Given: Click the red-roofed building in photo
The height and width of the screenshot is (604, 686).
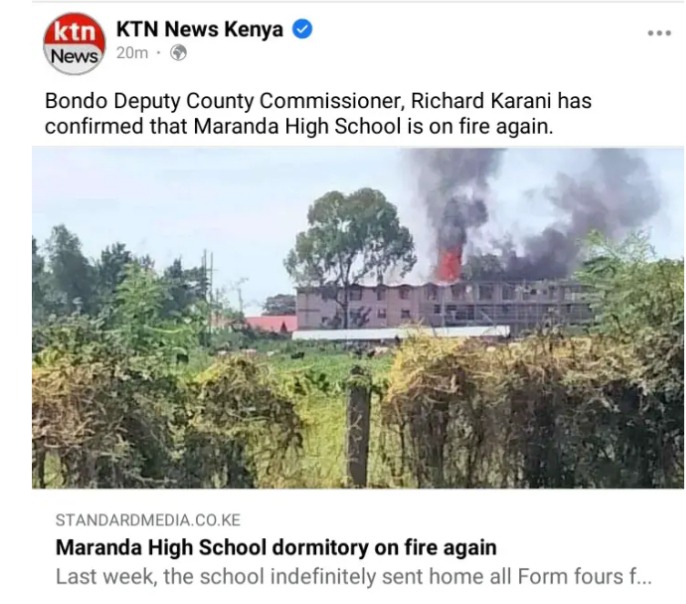Looking at the screenshot, I should point(271,323).
